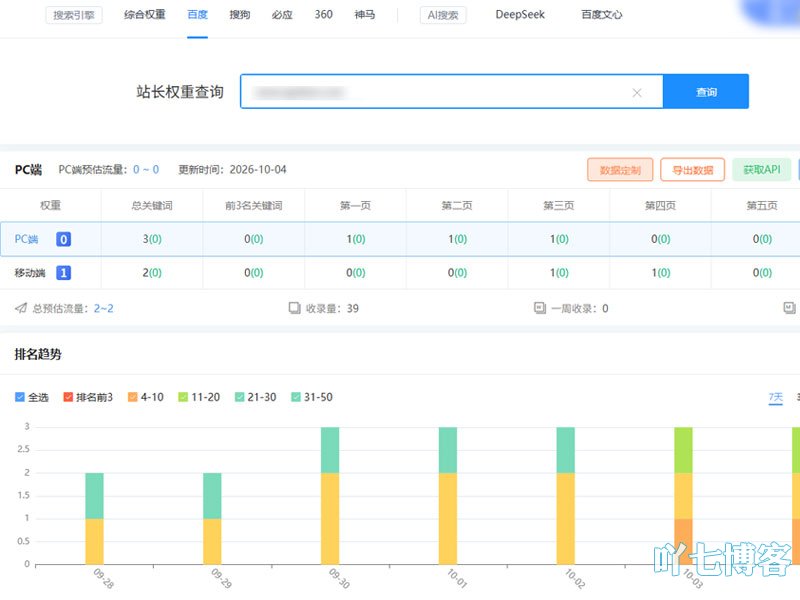Click the 更新时间 2026-10-04 text
The height and width of the screenshot is (600, 800).
click(x=232, y=169)
